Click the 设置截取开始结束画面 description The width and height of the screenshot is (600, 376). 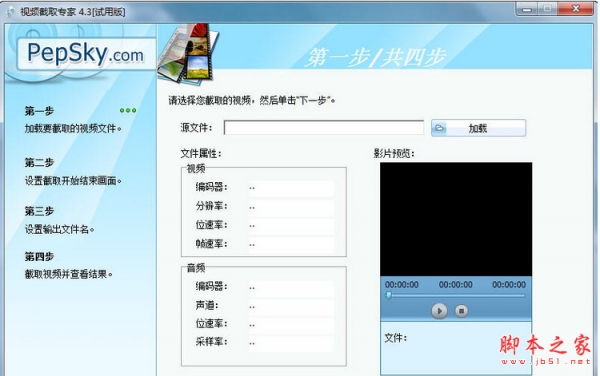click(x=73, y=181)
